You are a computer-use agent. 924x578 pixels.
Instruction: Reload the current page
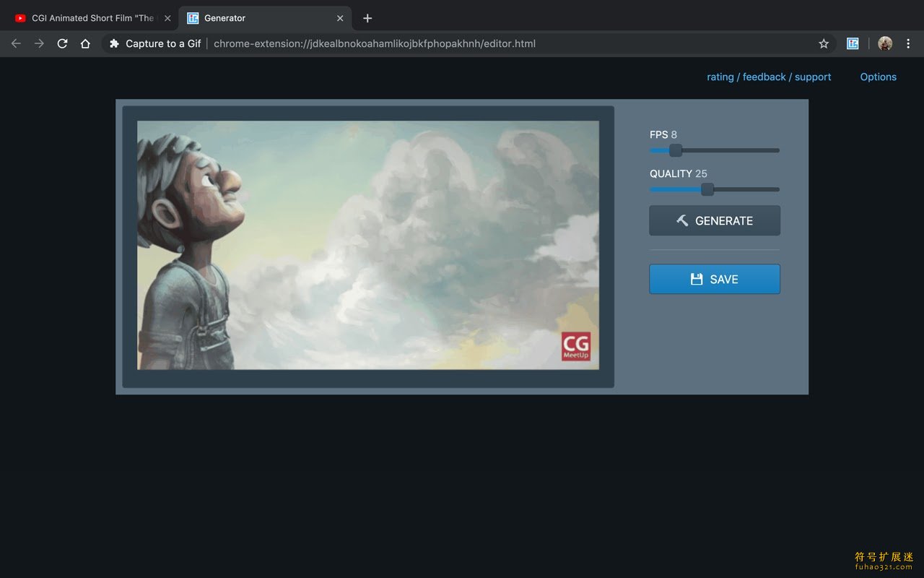(62, 43)
